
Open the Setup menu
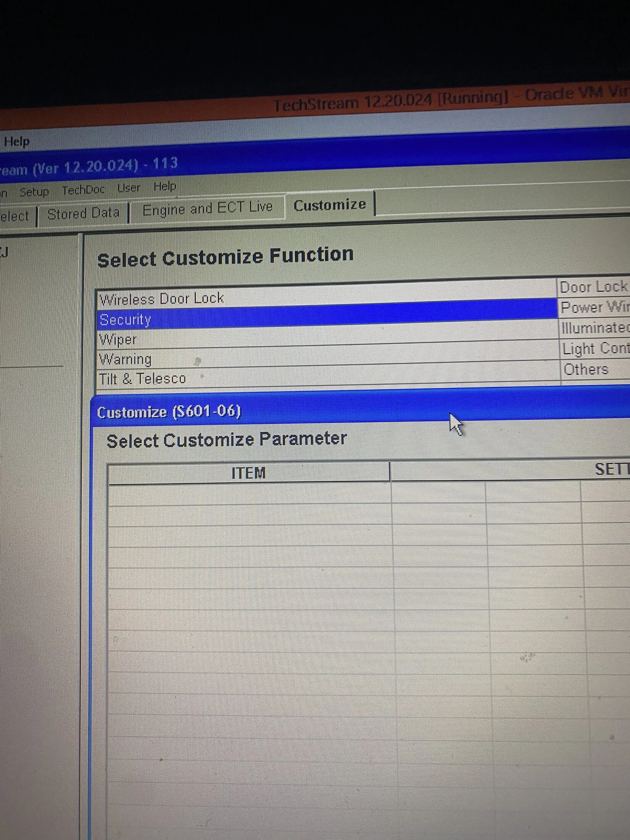click(x=34, y=192)
